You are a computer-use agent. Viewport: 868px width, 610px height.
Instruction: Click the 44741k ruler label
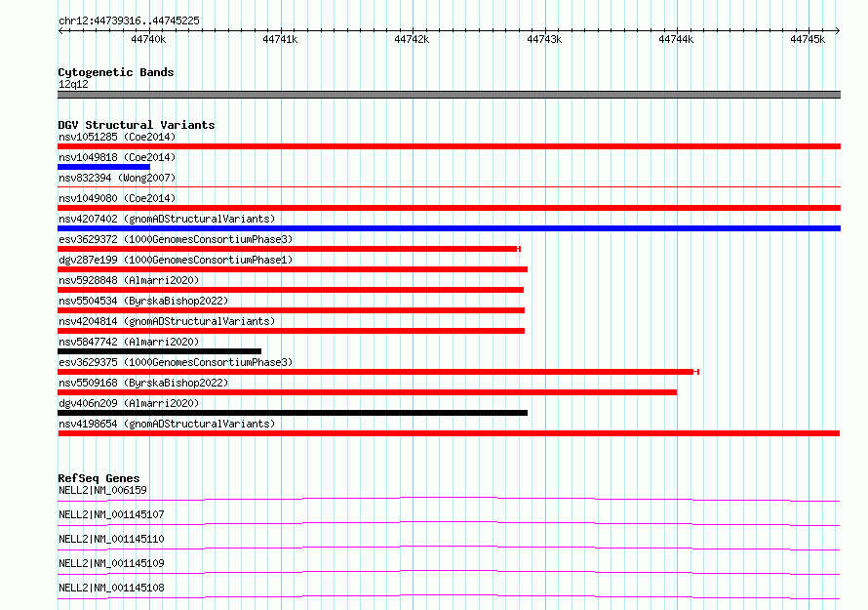(280, 39)
